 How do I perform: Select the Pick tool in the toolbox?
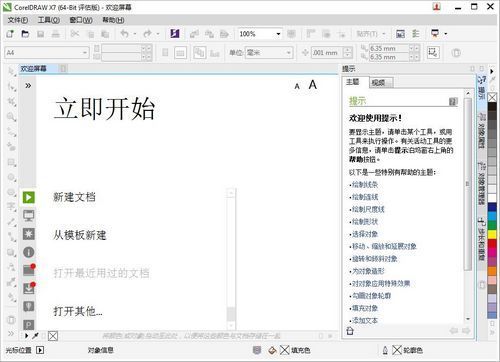pos(11,71)
